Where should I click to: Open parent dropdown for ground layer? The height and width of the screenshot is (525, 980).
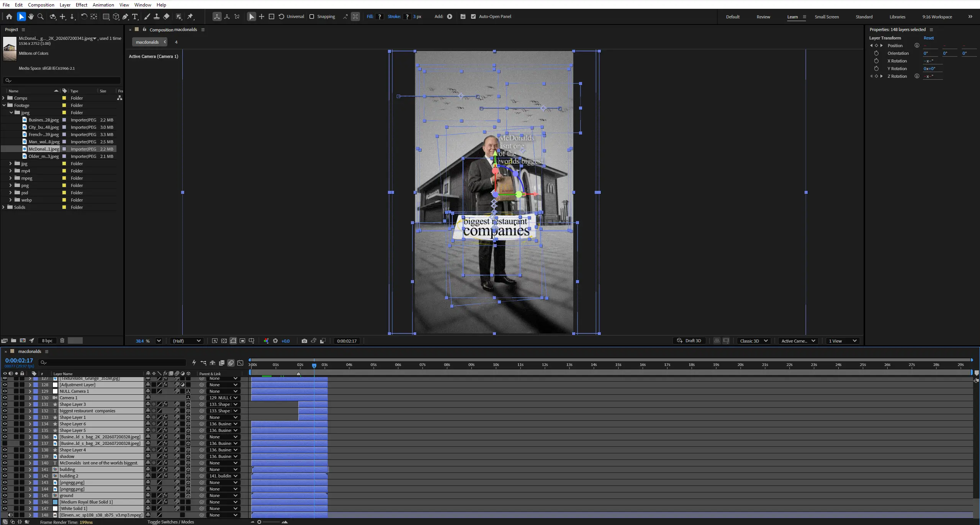click(x=224, y=495)
